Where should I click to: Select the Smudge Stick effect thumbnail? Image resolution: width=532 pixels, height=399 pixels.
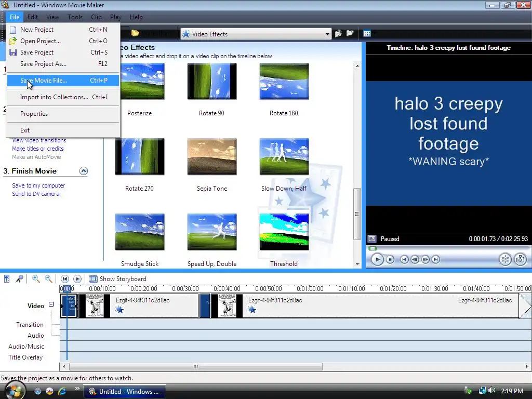[139, 232]
